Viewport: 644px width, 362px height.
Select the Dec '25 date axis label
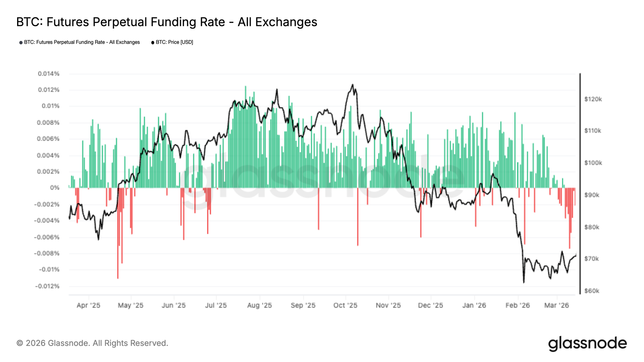coord(430,305)
